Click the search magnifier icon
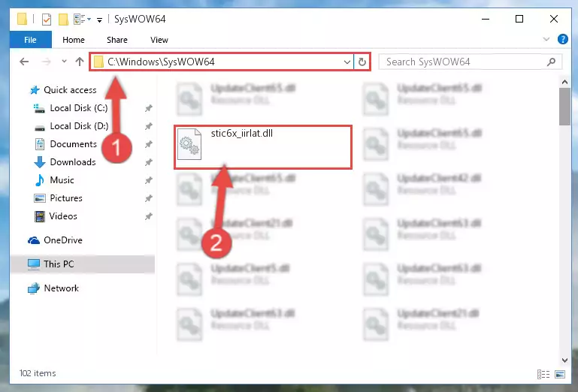This screenshot has height=392, width=578. point(551,62)
